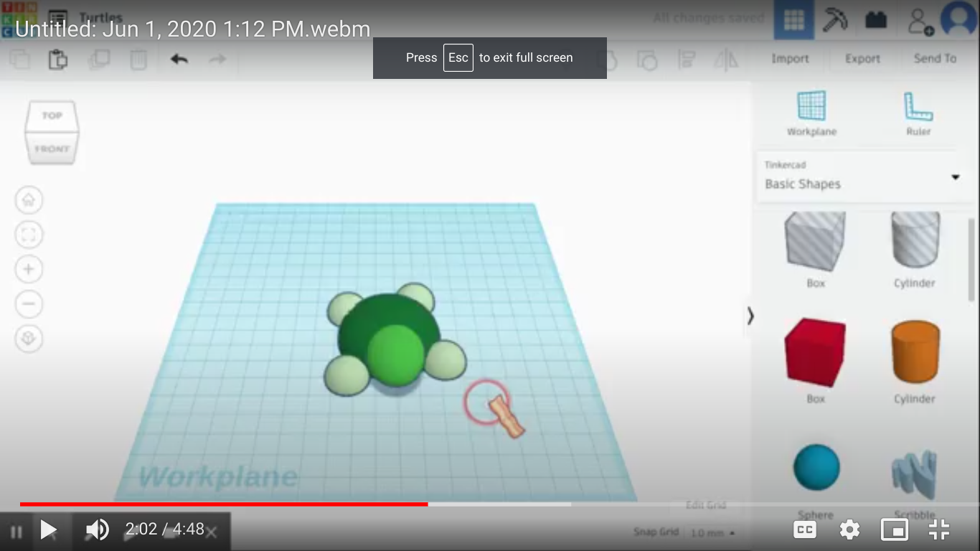
Task: Click the turtle's light green head sphere
Action: click(x=395, y=355)
